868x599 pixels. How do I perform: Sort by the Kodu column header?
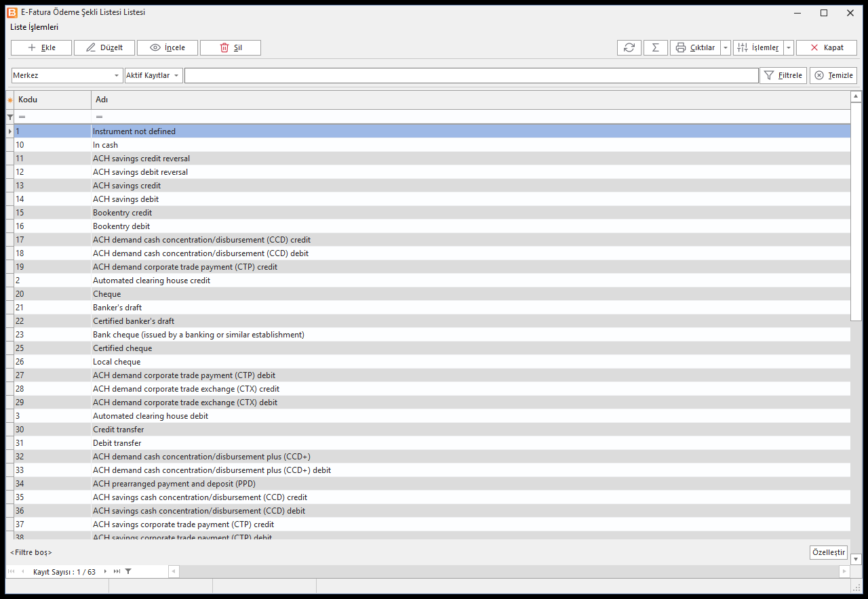52,100
